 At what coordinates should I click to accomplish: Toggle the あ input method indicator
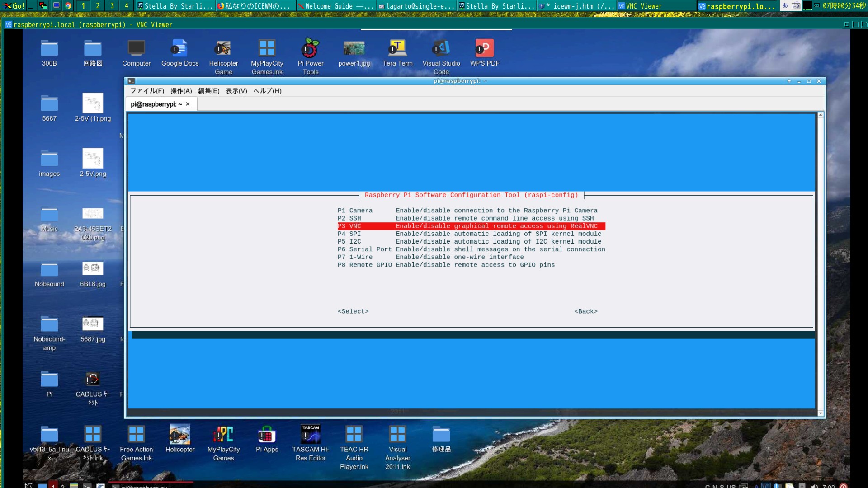point(785,6)
